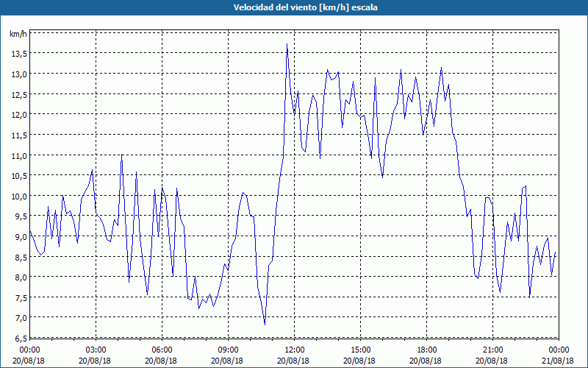
Task: Select the y-axis tick label "12,5"
Action: pos(19,95)
